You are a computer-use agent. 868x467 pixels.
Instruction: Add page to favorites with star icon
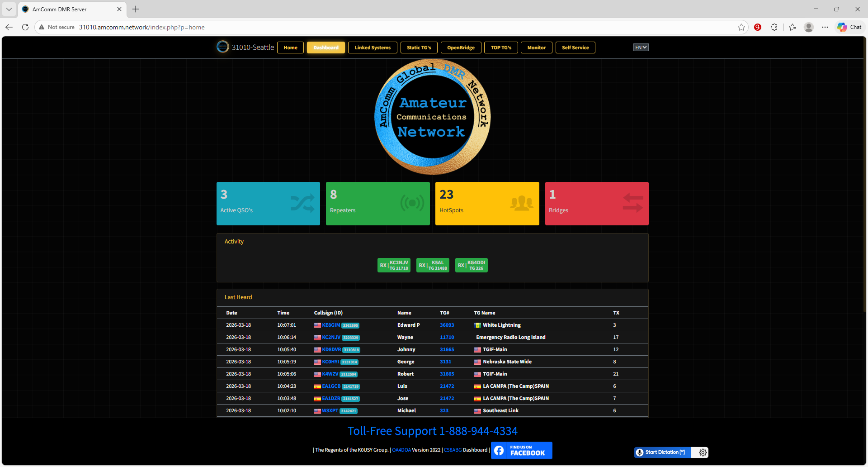(x=741, y=27)
